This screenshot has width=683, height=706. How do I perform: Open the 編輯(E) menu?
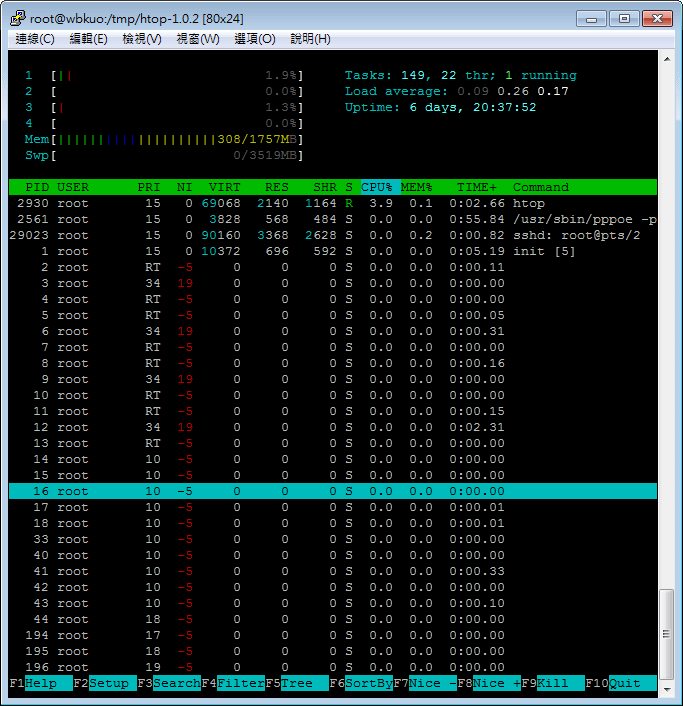click(88, 39)
